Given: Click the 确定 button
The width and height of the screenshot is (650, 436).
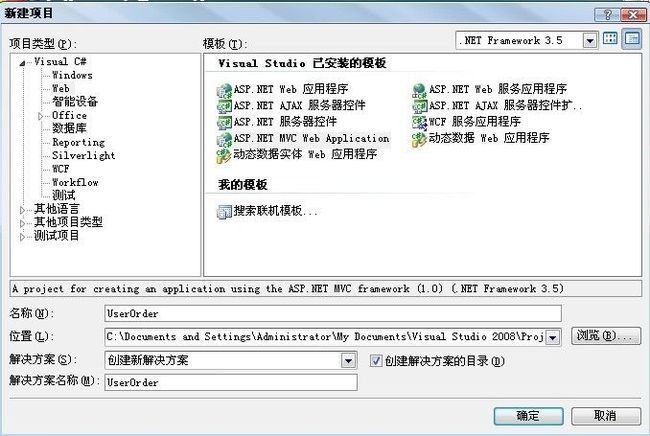Looking at the screenshot, I should (528, 416).
